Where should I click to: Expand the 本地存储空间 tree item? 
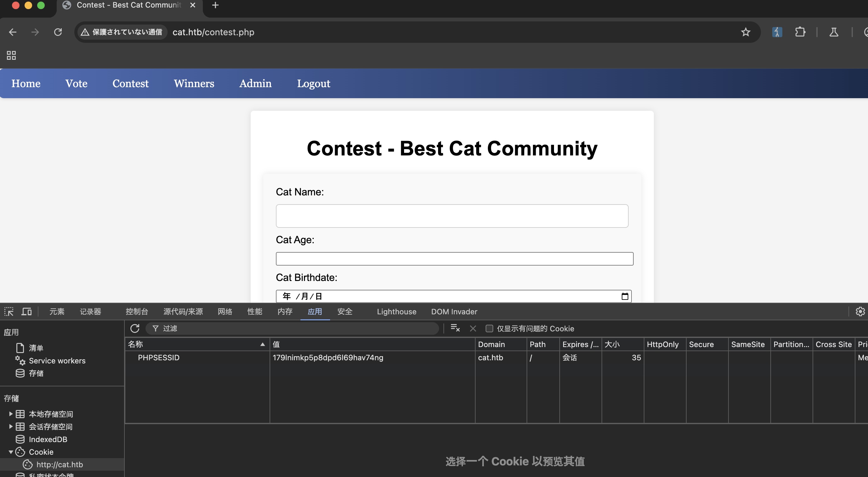click(11, 414)
